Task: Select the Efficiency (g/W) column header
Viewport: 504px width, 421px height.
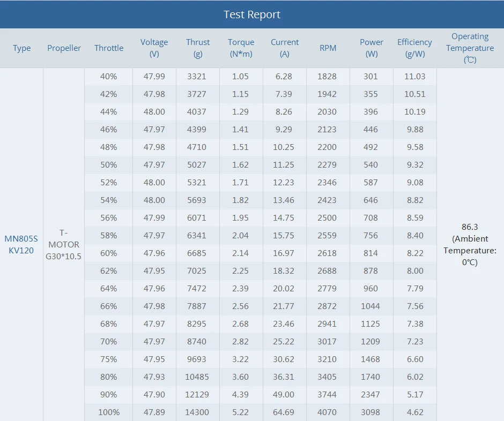Action: tap(414, 48)
